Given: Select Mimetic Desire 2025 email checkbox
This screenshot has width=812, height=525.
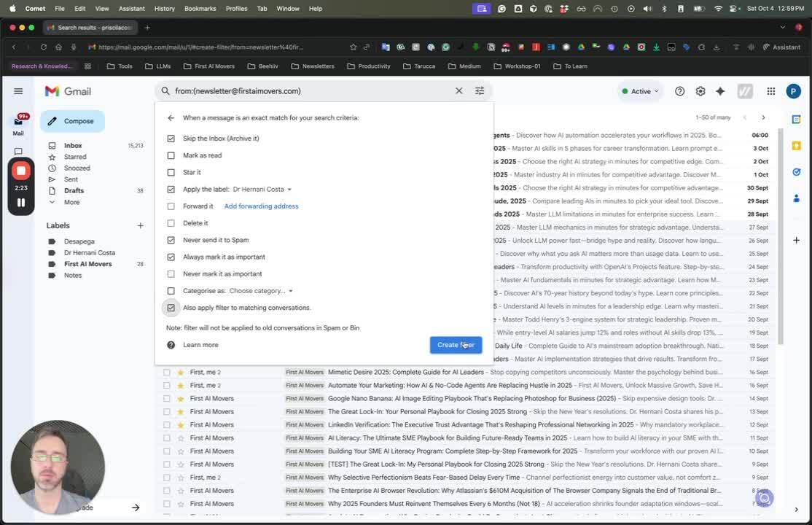Looking at the screenshot, I should coord(166,372).
